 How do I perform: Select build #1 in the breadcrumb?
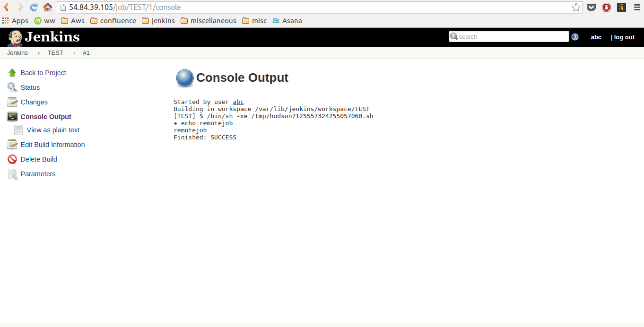tap(86, 53)
